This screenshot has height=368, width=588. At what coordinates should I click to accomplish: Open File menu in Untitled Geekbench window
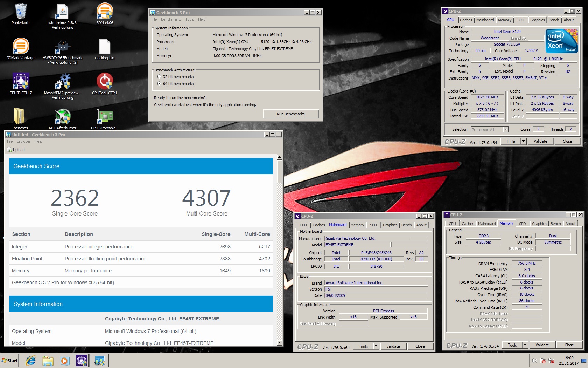10,141
